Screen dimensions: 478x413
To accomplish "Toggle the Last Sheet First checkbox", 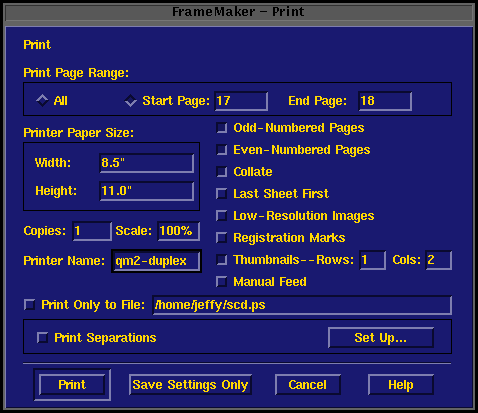I will coord(222,194).
